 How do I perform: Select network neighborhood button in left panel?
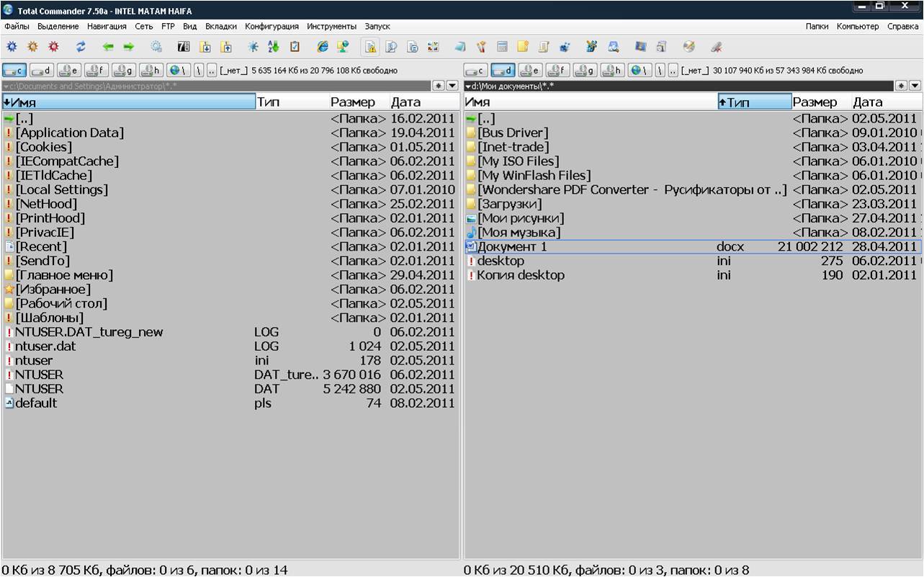(179, 71)
